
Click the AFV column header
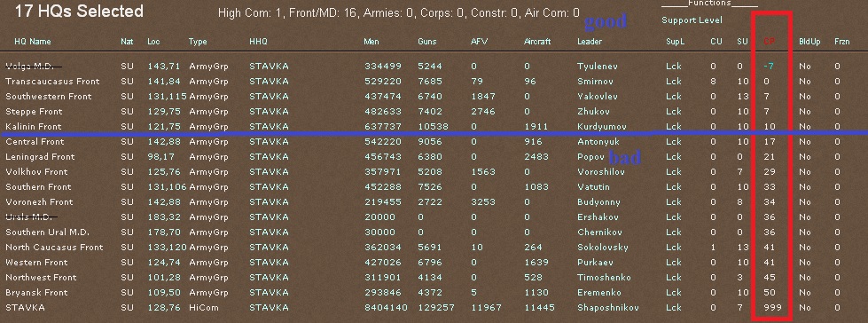point(479,42)
